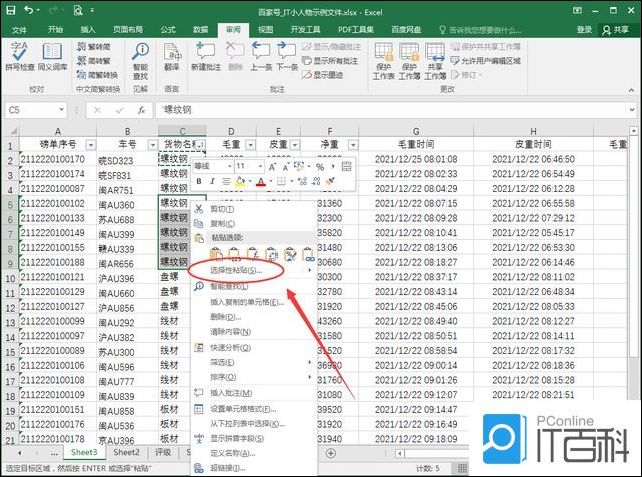Choose 插入批注 from the context menu
642x477 pixels.
[x=254, y=393]
